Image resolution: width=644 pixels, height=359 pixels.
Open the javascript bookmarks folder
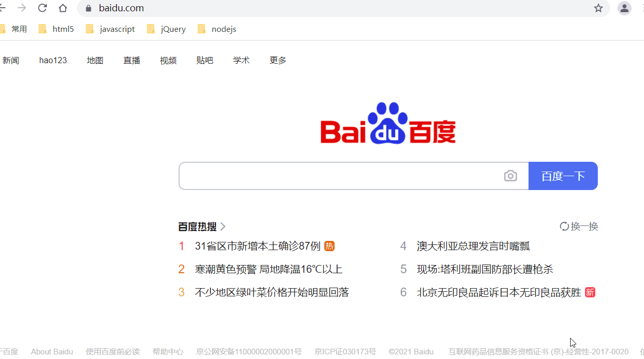[x=110, y=29]
